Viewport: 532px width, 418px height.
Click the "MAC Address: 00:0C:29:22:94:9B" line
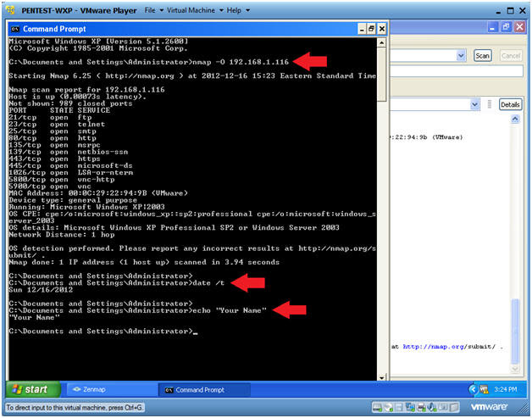tap(98, 193)
